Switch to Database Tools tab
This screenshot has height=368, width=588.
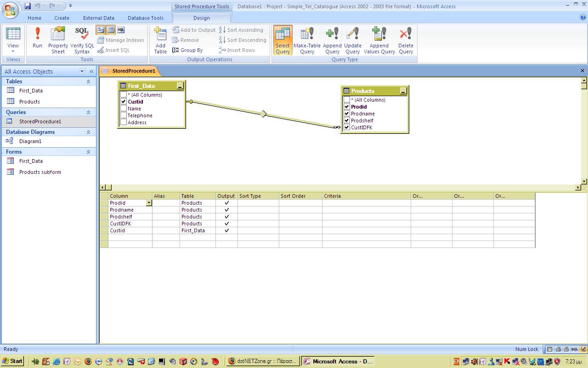tap(146, 18)
